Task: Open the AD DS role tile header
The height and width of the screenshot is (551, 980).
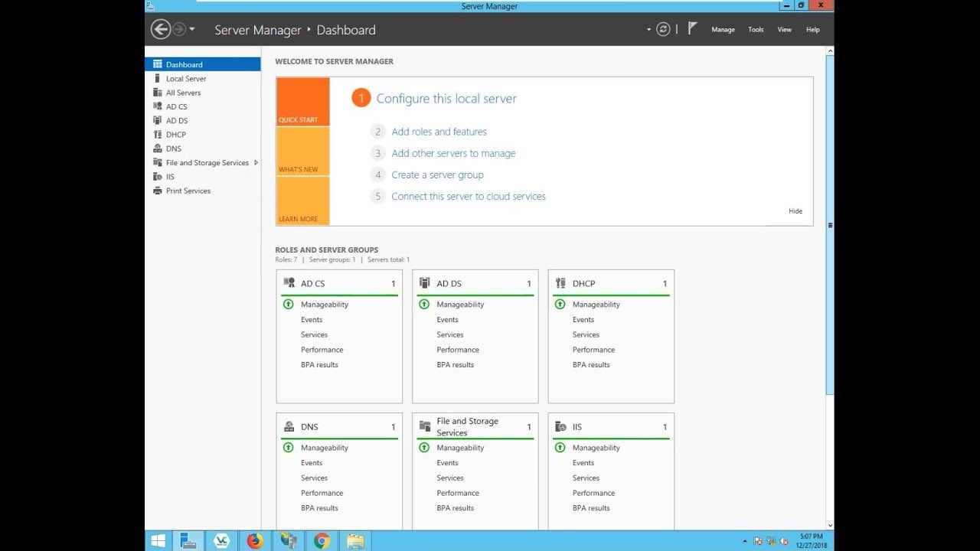Action: 475,283
